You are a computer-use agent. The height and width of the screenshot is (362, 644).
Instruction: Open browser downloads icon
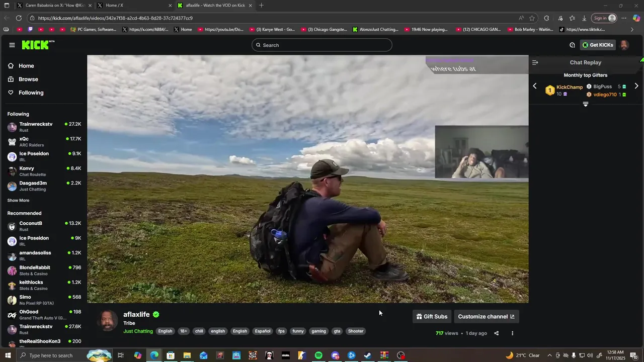coord(584,18)
